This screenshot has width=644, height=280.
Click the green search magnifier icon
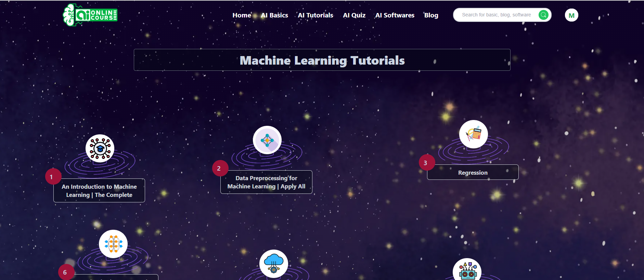[x=543, y=15]
